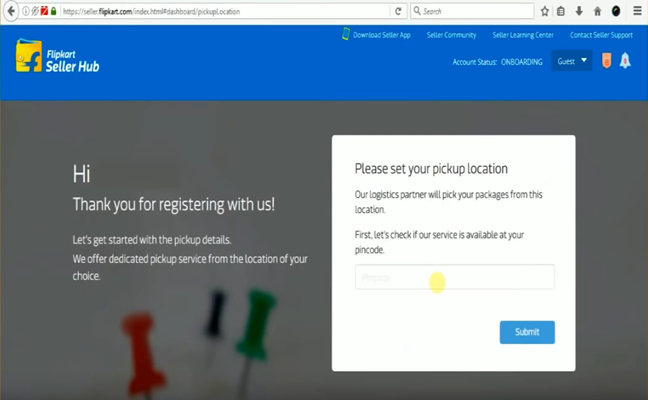Screen dimensions: 648x400
Task: Submit the pickup pincode form
Action: point(527,332)
